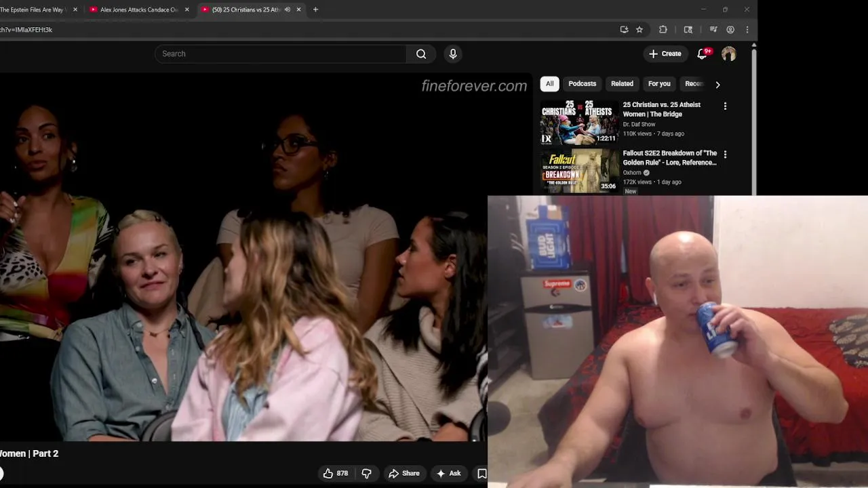Viewport: 868px width, 488px height.
Task: Open the media controls toolbar icon
Action: 713,30
